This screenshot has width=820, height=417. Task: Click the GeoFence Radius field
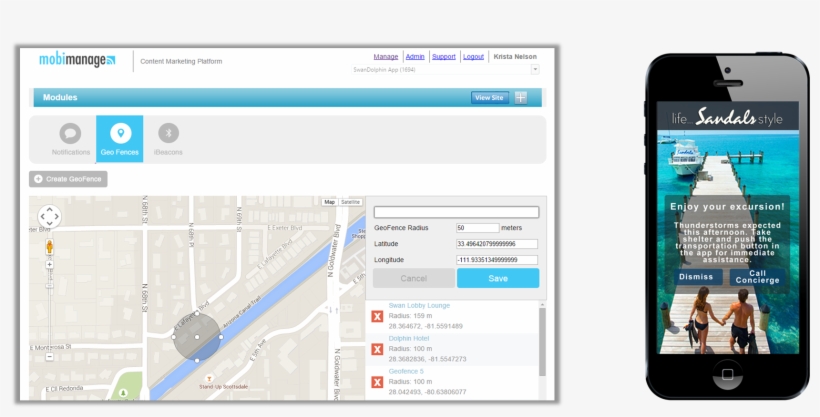[477, 228]
